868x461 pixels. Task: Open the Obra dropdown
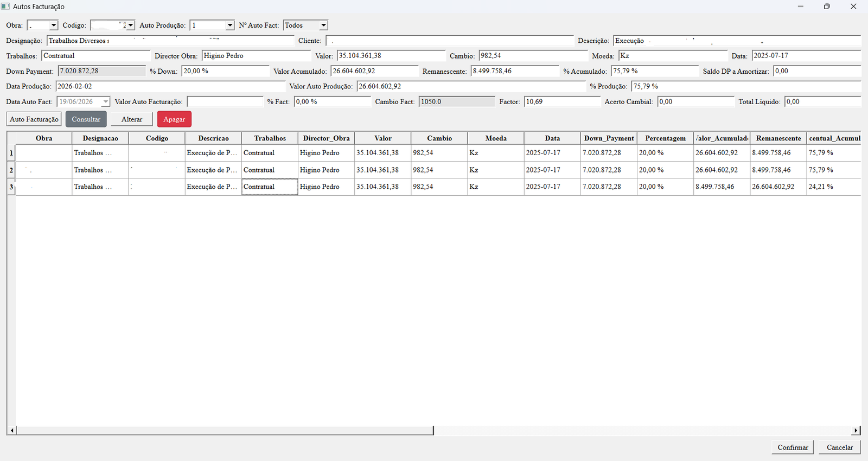(x=53, y=25)
